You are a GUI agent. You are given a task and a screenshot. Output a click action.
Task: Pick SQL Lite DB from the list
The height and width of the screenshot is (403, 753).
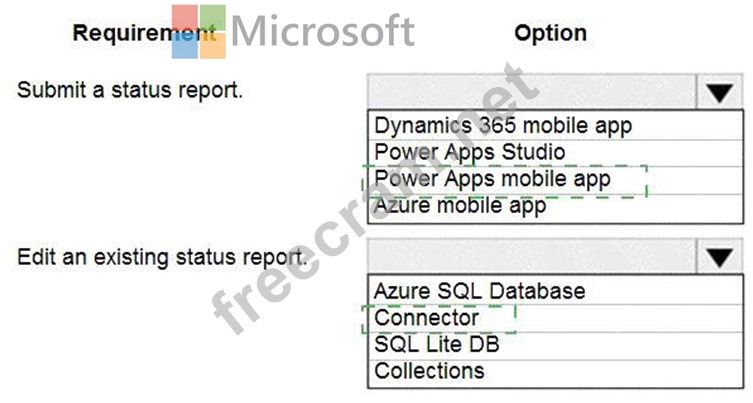pyautogui.click(x=555, y=345)
